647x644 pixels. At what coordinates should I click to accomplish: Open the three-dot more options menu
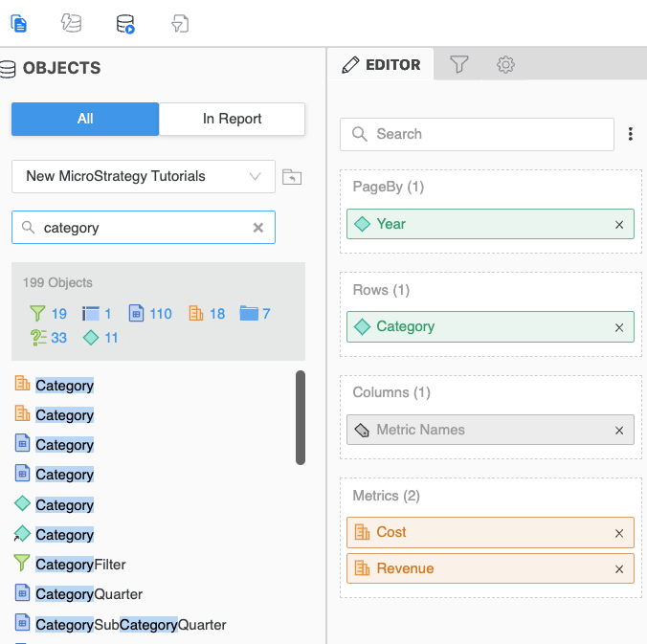[630, 135]
